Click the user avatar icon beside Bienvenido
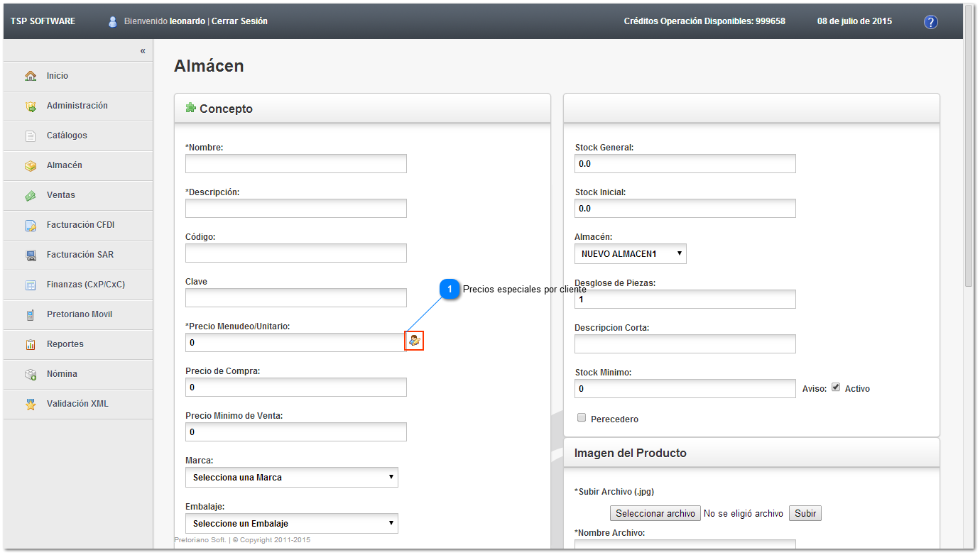Screen dimensions: 980x555 pyautogui.click(x=113, y=21)
